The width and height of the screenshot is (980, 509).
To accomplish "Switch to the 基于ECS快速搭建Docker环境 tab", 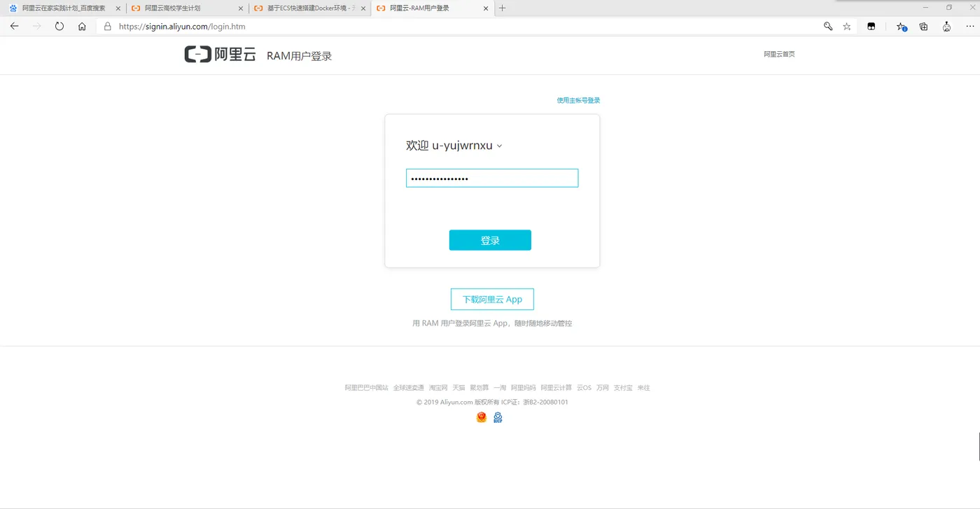I will pos(310,8).
